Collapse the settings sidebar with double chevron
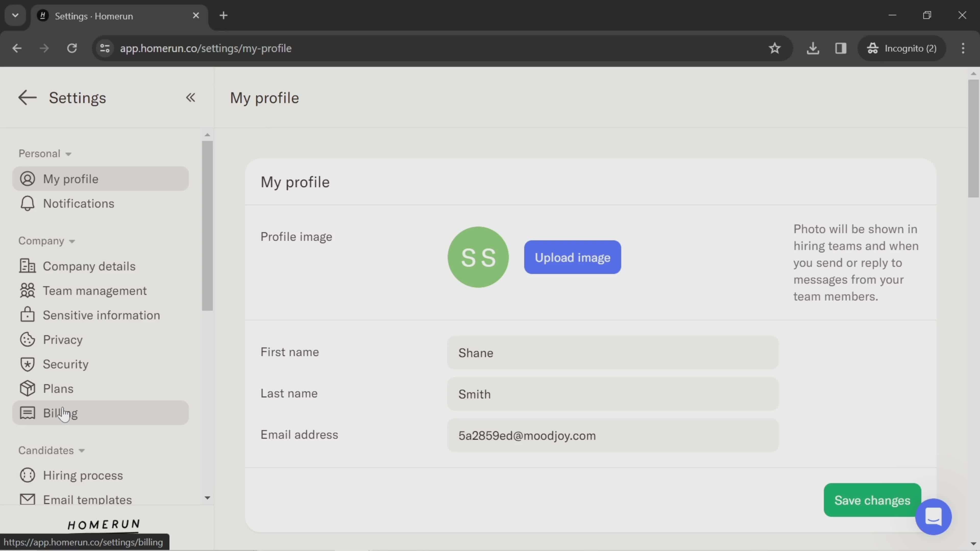The width and height of the screenshot is (980, 551). [x=191, y=98]
